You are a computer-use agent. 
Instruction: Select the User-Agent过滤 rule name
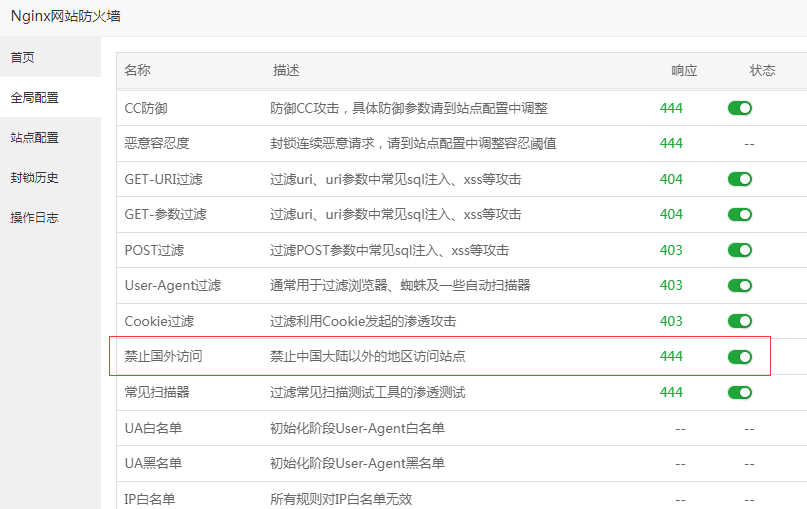pyautogui.click(x=173, y=286)
